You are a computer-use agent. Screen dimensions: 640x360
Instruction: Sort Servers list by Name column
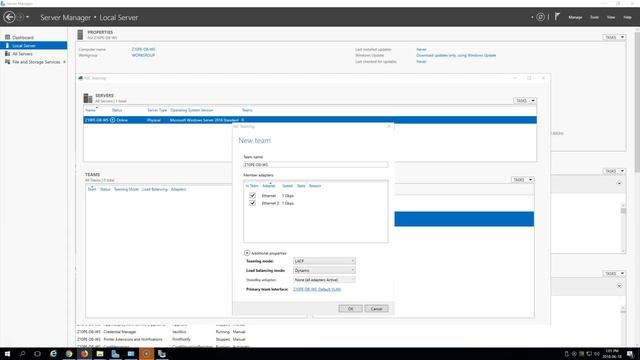click(x=90, y=110)
